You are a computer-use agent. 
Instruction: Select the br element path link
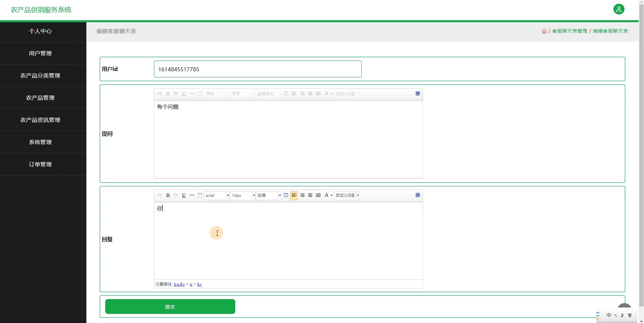click(x=200, y=284)
